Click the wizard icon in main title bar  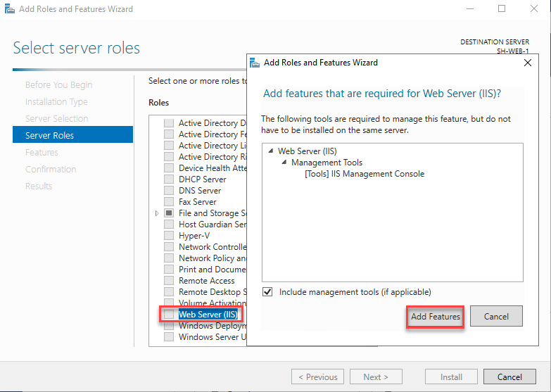(9, 8)
